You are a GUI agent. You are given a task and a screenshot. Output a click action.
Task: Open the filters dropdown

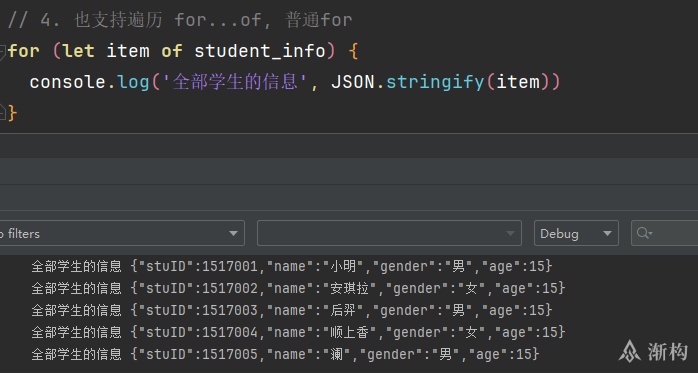tap(122, 233)
